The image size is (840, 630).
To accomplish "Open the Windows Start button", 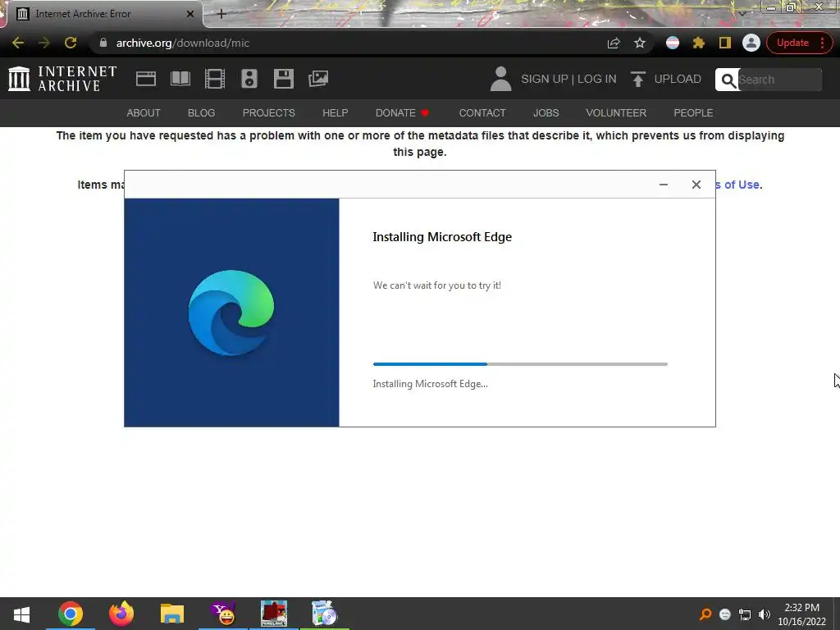I will [x=21, y=614].
